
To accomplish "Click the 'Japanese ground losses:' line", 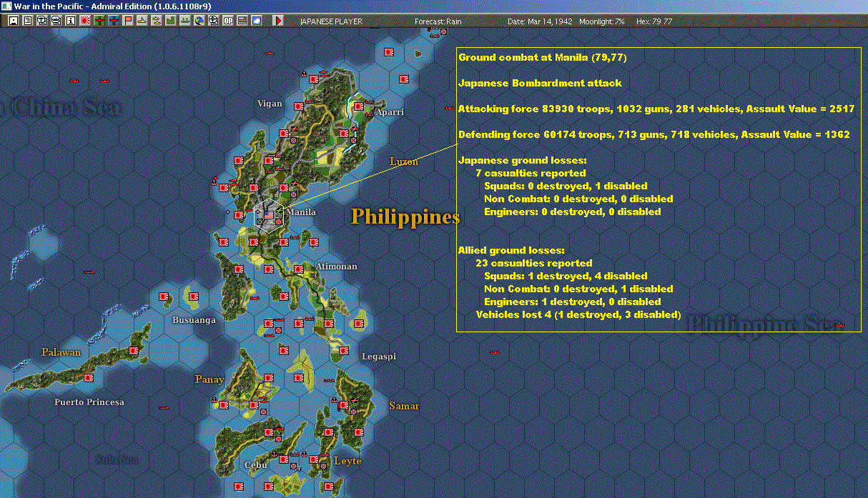I will pyautogui.click(x=523, y=160).
